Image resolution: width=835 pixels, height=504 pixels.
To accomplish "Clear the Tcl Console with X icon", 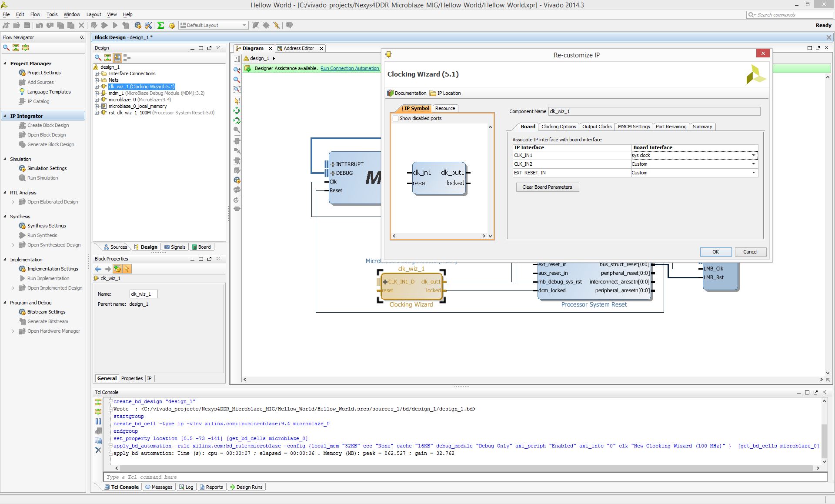I will 98,450.
